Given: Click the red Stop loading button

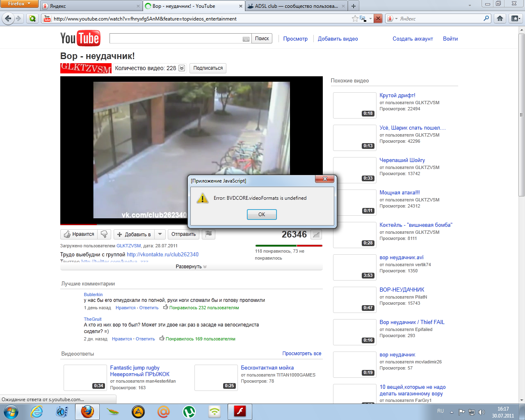Looking at the screenshot, I should pyautogui.click(x=378, y=18).
